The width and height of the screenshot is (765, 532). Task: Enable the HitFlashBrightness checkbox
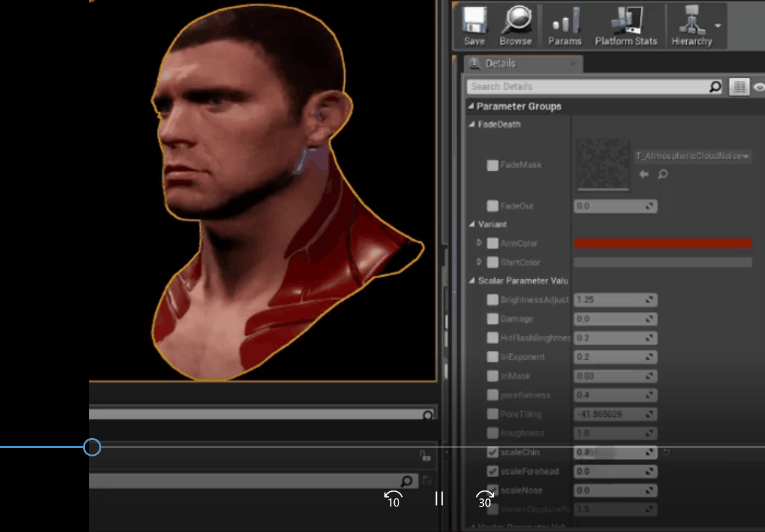[492, 338]
